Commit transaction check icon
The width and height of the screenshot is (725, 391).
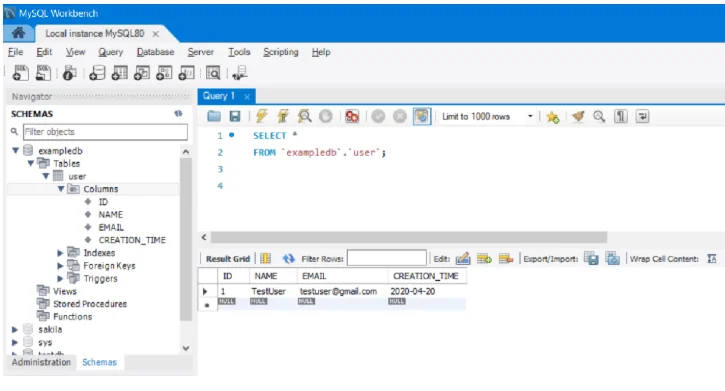378,116
